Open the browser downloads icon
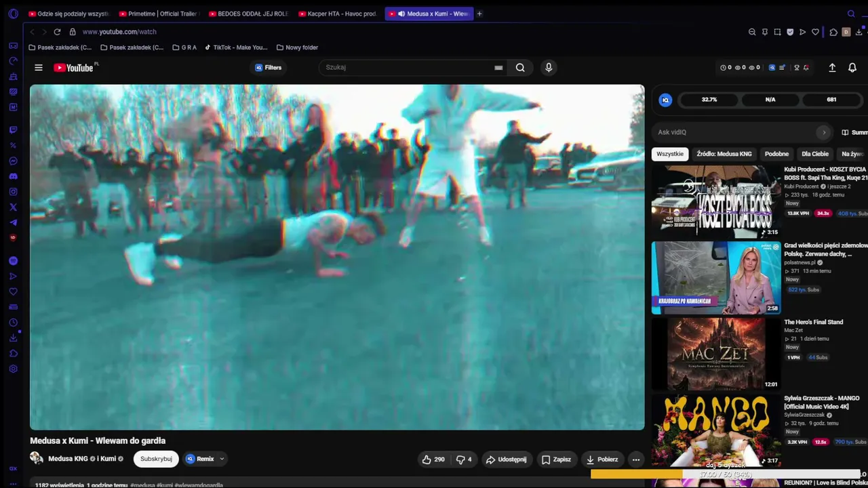Screen dimensions: 868x488 pos(859,32)
